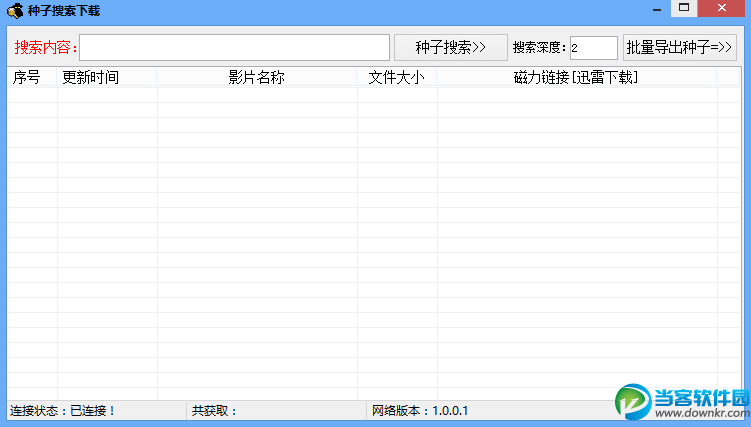Click the 影片名称 column header
This screenshot has width=751, height=427.
[257, 77]
